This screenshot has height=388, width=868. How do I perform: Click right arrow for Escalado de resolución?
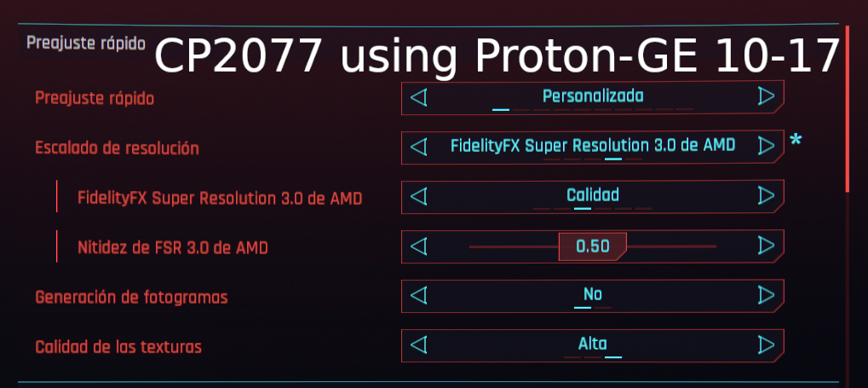[766, 147]
